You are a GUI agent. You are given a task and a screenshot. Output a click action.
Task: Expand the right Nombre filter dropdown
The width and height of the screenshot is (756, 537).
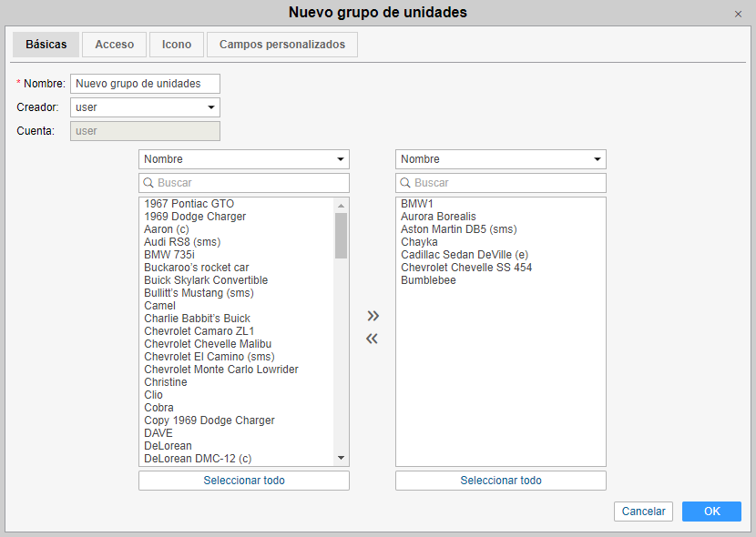tap(500, 159)
